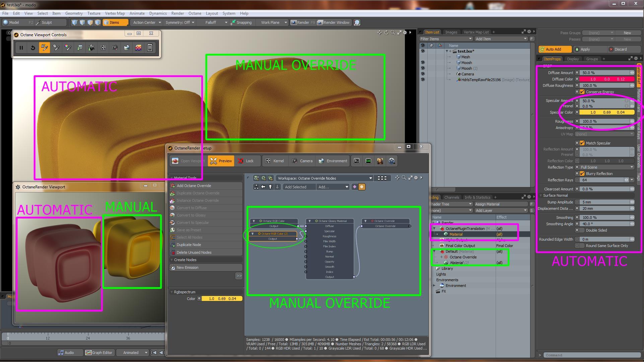Click Add Octane Override button
644x362 pixels.
(194, 186)
